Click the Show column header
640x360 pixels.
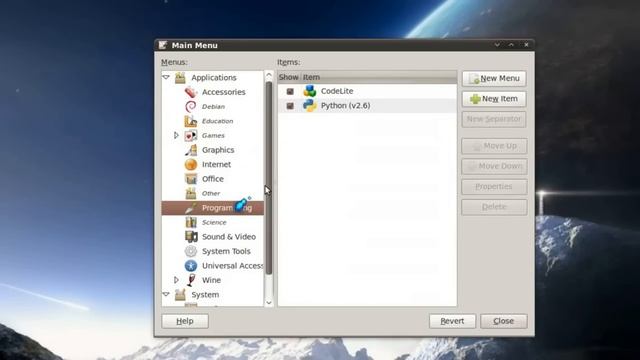[x=289, y=77]
